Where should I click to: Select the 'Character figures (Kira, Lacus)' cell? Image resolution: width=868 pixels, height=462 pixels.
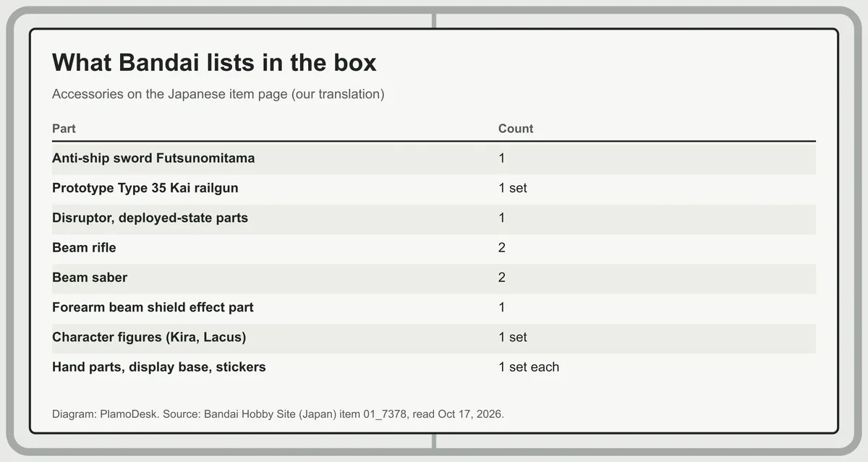(149, 337)
